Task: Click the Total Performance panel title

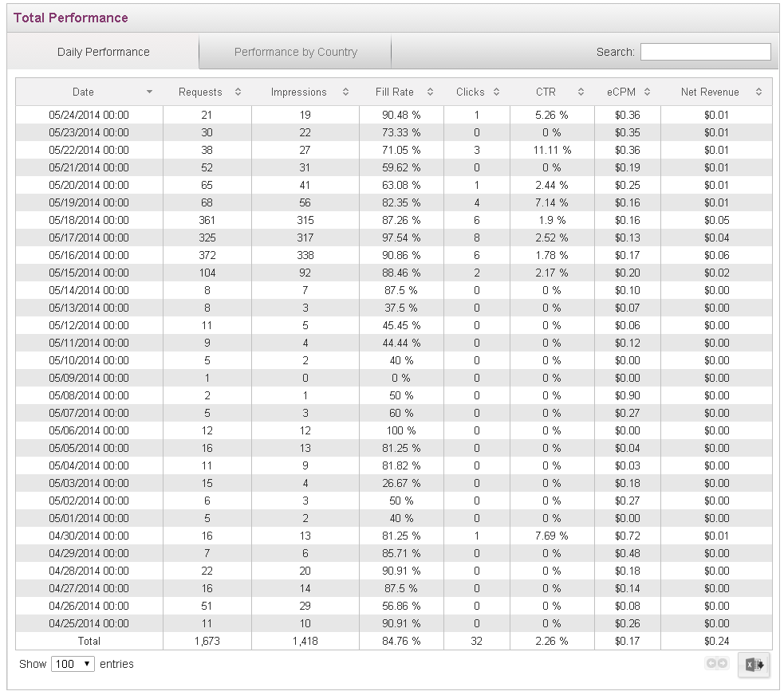Action: pyautogui.click(x=70, y=18)
